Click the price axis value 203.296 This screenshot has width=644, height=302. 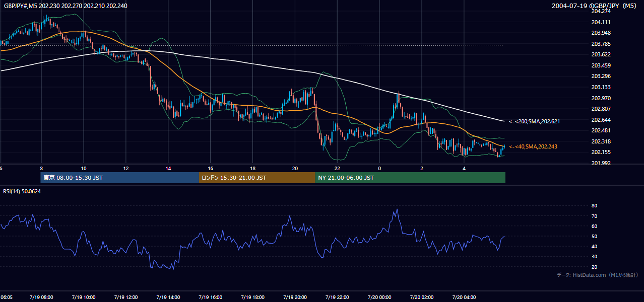pyautogui.click(x=601, y=77)
